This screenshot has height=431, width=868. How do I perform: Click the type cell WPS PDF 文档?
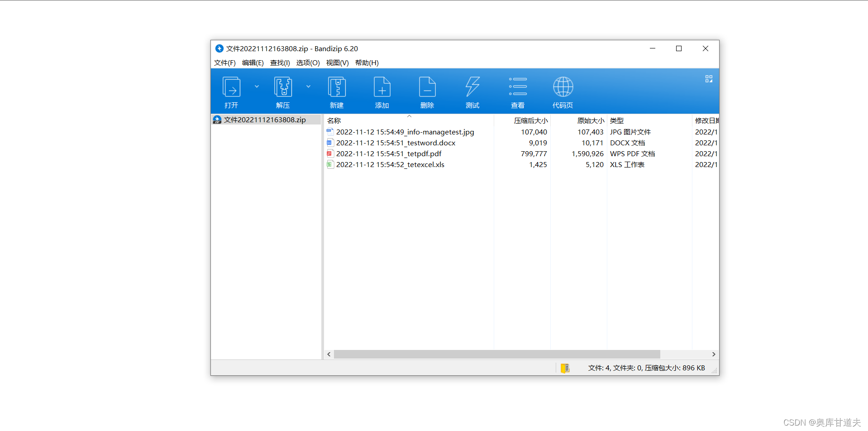point(633,153)
